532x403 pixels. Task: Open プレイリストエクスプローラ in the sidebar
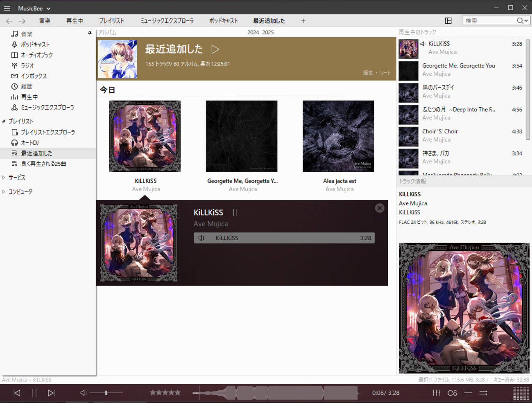[x=48, y=132]
